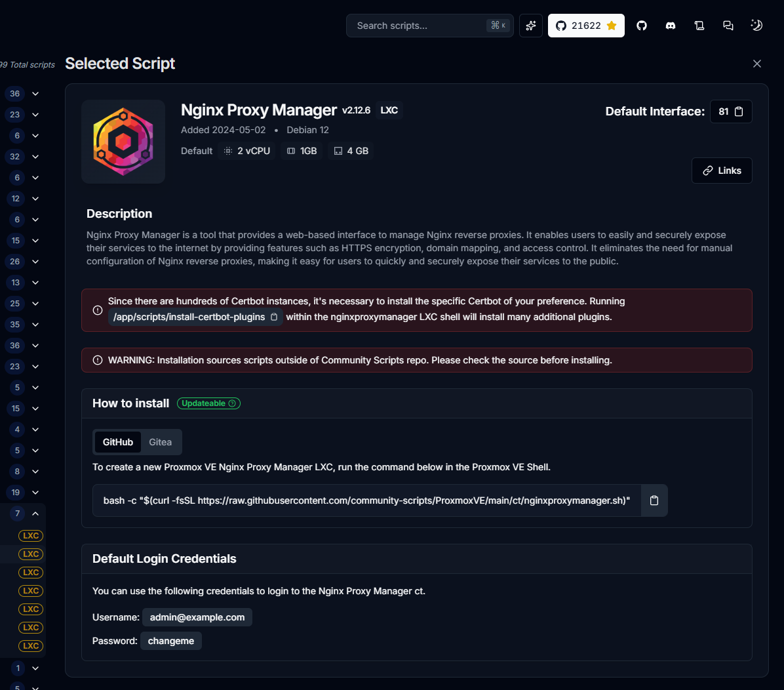Expand the first sidebar category with 36 scripts
Screen dimensions: 784x690
point(35,94)
